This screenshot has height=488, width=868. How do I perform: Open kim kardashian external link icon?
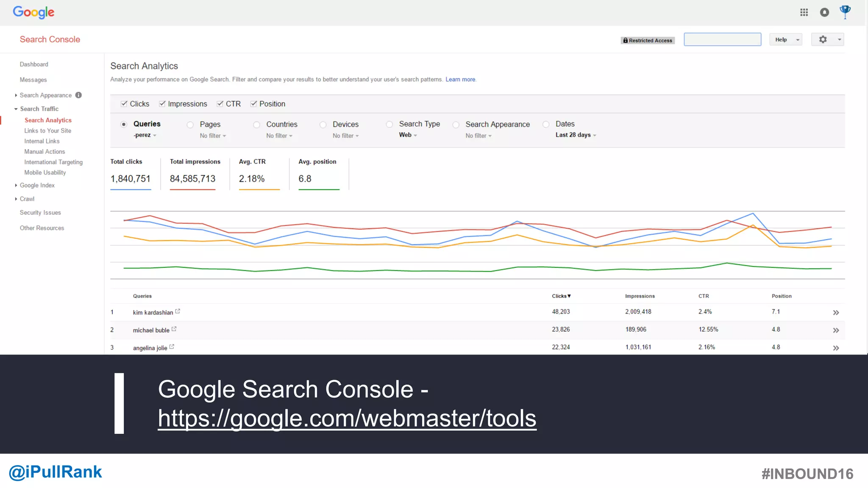pyautogui.click(x=178, y=311)
